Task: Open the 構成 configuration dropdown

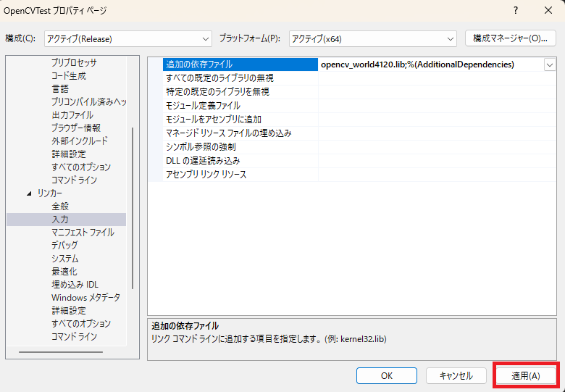Action: coord(127,38)
